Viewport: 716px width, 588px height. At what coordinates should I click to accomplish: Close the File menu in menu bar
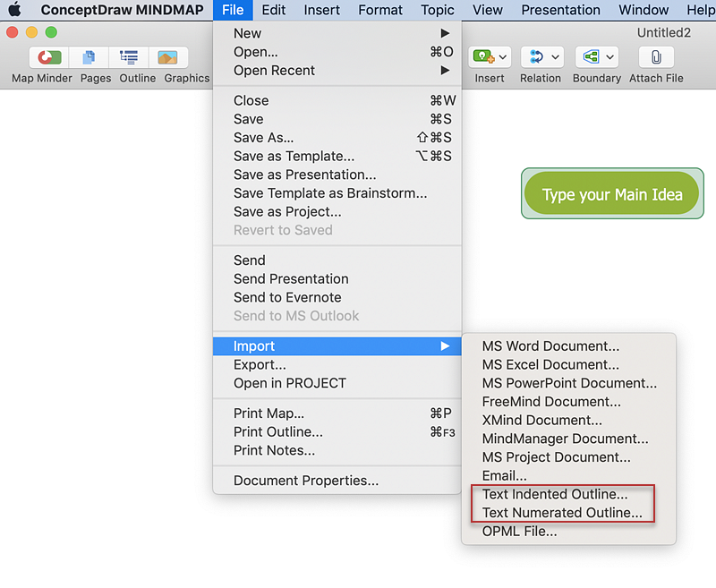(233, 10)
